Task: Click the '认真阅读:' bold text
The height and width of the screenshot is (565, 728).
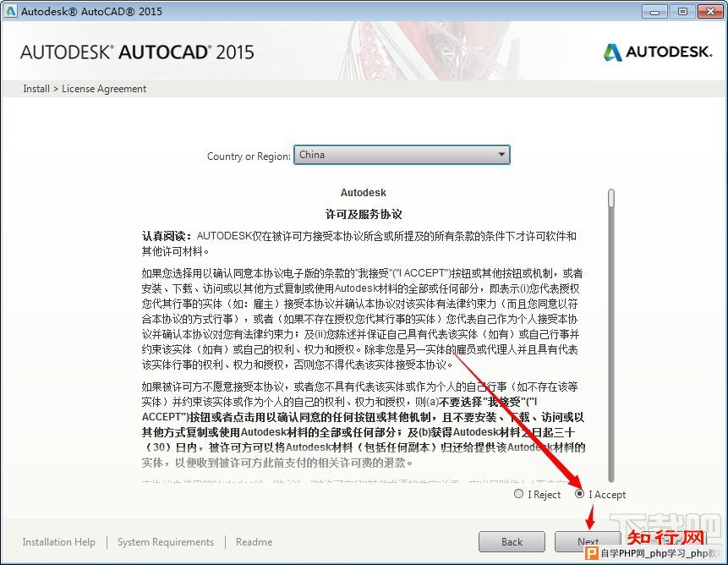Action: tap(167, 236)
